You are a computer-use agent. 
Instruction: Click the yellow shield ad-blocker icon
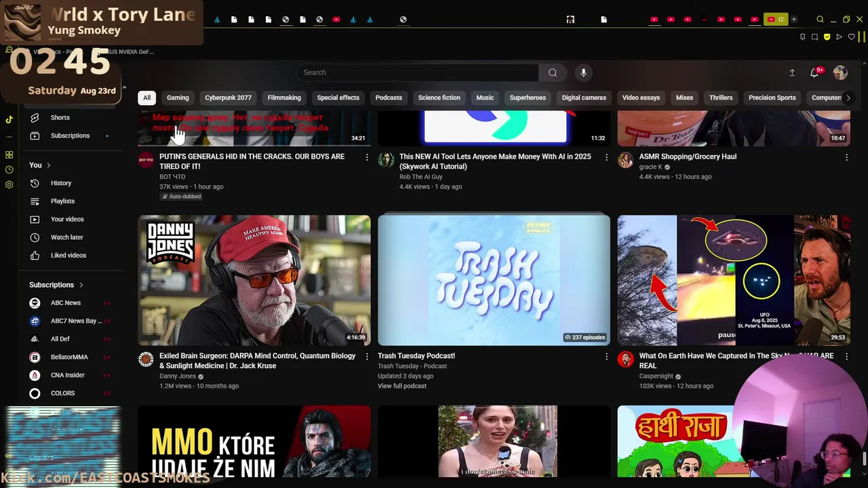coord(827,37)
